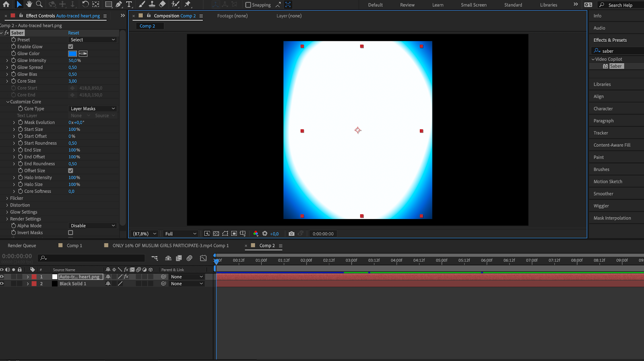This screenshot has height=361, width=644.
Task: Open the Core Type Layer Masks dropdown
Action: pyautogui.click(x=93, y=109)
